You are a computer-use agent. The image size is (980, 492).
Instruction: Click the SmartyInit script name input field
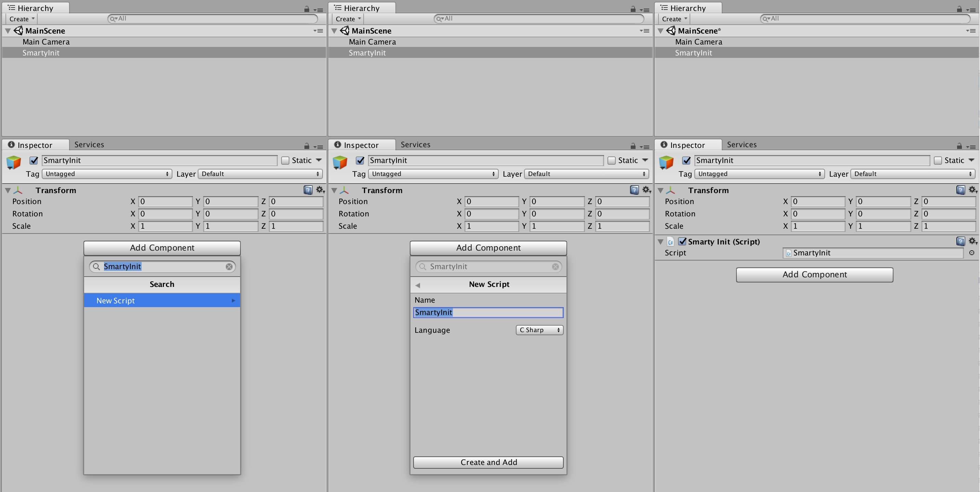coord(488,312)
